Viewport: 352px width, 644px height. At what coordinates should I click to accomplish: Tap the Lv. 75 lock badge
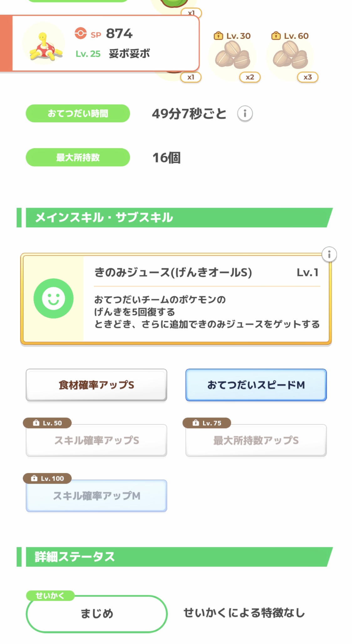click(x=207, y=423)
